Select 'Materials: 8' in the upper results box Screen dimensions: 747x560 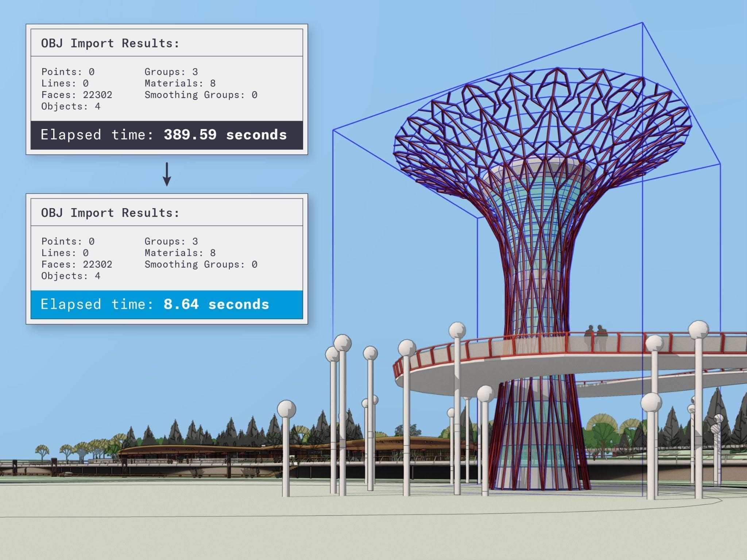point(180,83)
